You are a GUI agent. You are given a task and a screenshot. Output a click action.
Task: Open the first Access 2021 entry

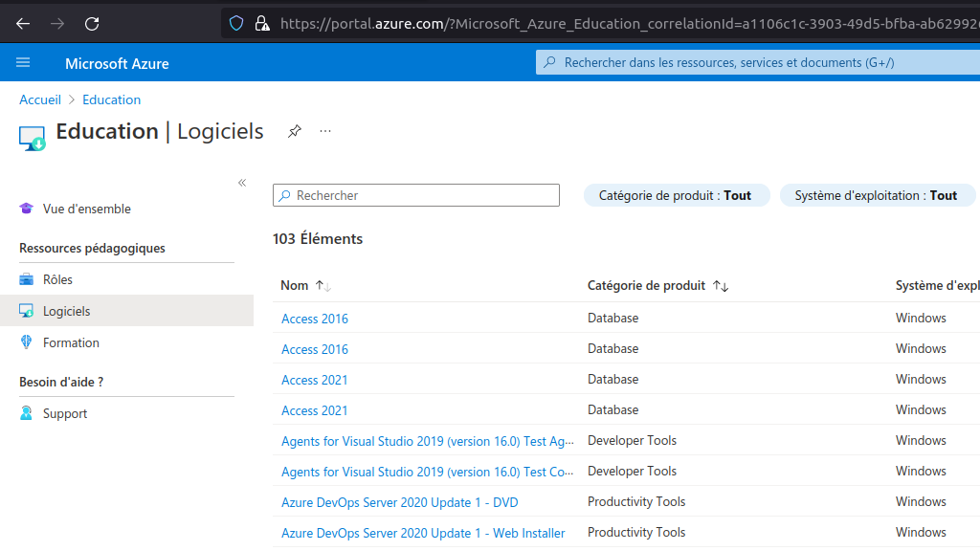coord(314,380)
